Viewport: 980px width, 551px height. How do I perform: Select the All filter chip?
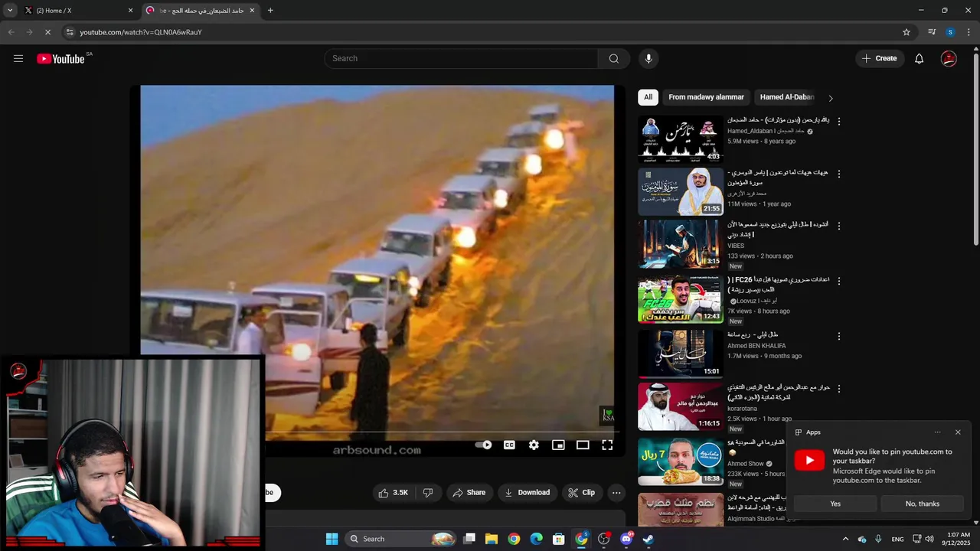point(648,97)
